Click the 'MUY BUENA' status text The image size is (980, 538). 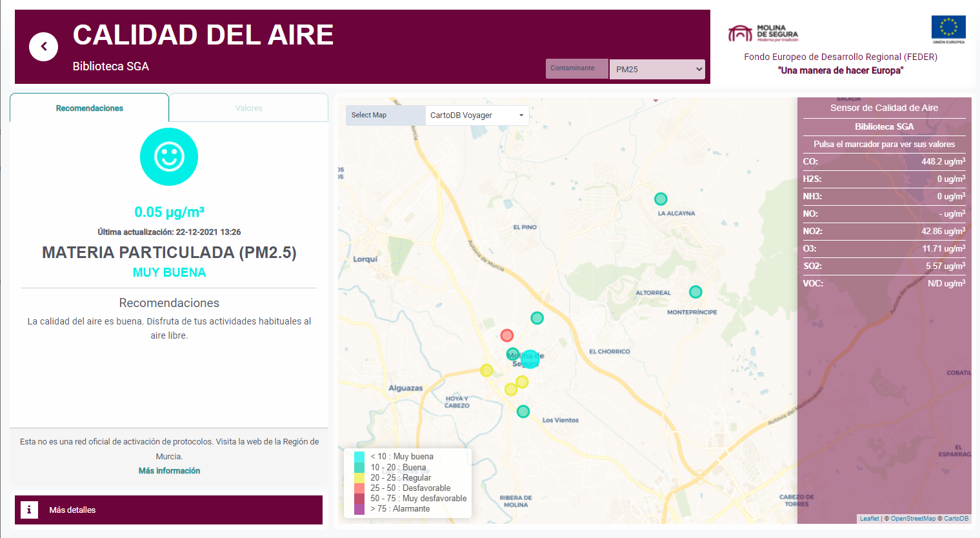point(169,272)
